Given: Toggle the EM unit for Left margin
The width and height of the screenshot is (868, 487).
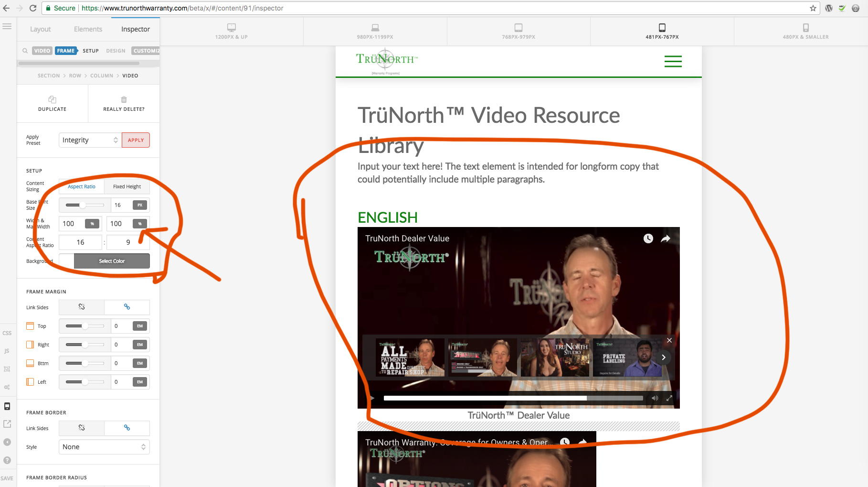Looking at the screenshot, I should [140, 382].
